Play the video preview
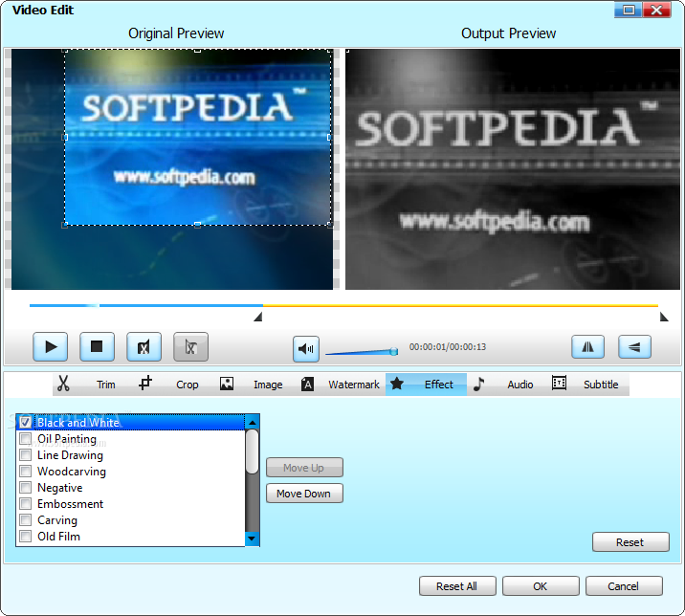Viewport: 685px width, 616px height. [51, 347]
